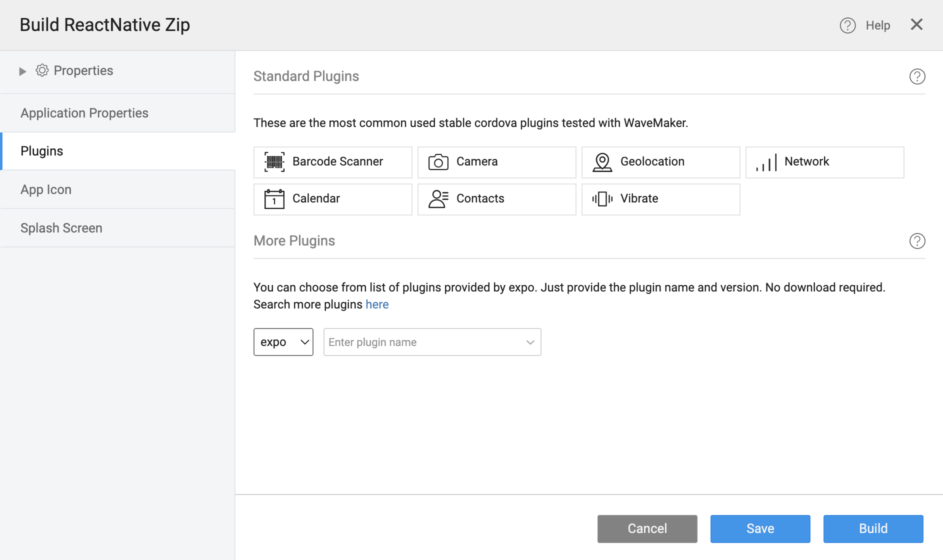Expand the plugin name suggestions chevron
The width and height of the screenshot is (943, 560).
coord(530,342)
